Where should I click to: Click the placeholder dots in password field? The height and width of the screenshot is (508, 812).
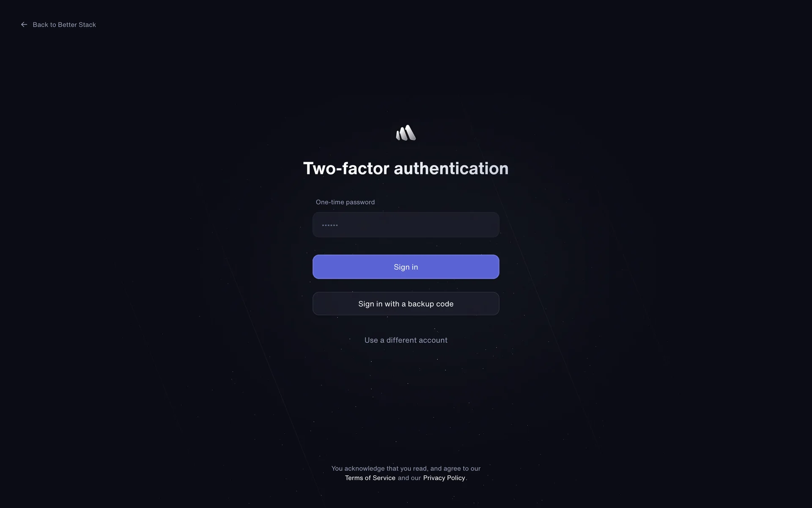[330, 225]
